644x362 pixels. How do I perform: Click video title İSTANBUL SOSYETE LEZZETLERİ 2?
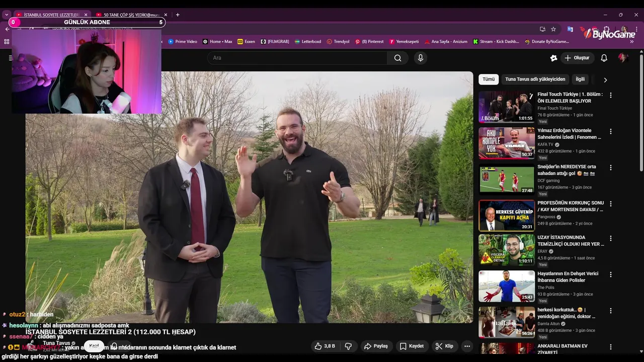pos(111,332)
